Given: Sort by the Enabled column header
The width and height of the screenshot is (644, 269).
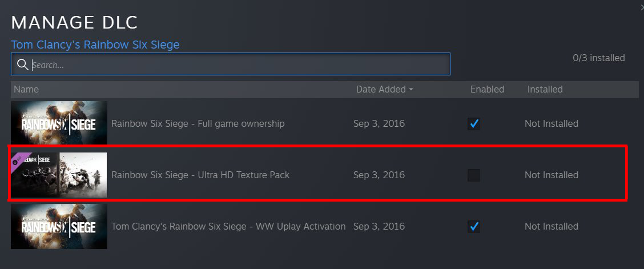Looking at the screenshot, I should [x=487, y=90].
